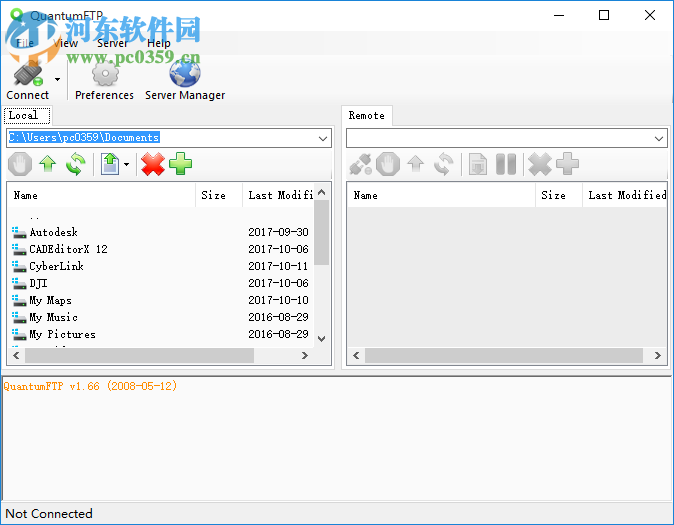Click the remote up directory arrow

416,164
